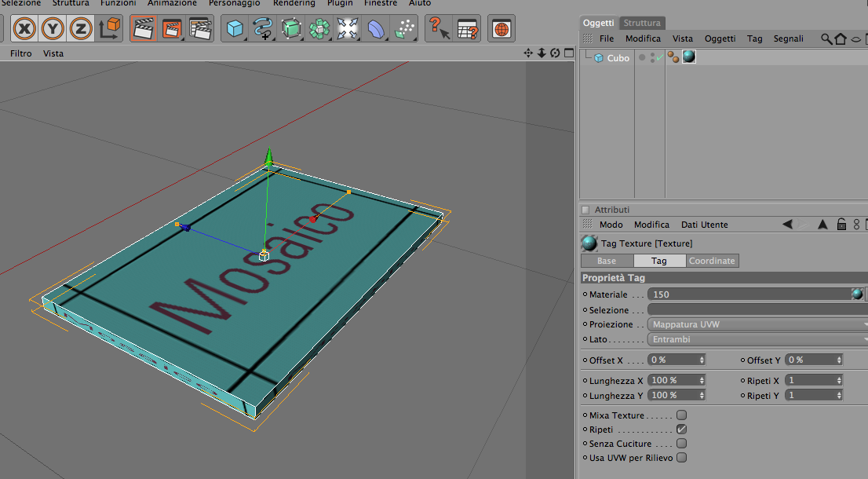Image resolution: width=868 pixels, height=479 pixels.
Task: Toggle viewport maximize icon
Action: [x=568, y=53]
